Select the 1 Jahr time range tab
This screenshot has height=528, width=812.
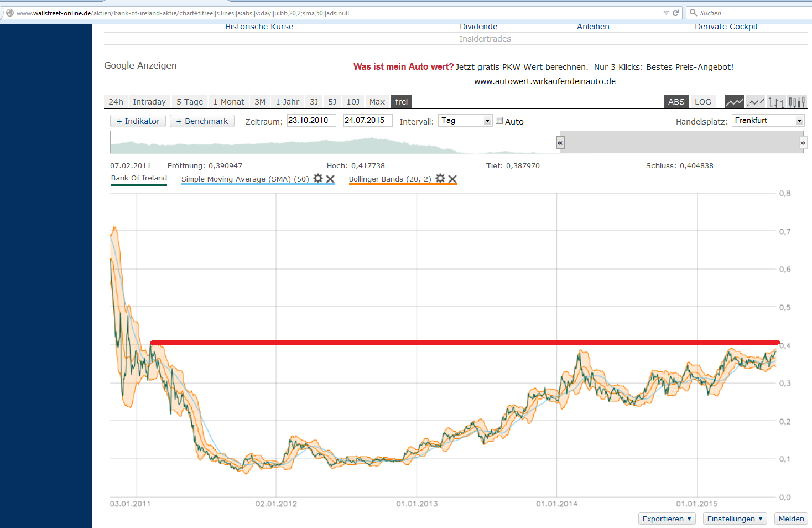287,102
